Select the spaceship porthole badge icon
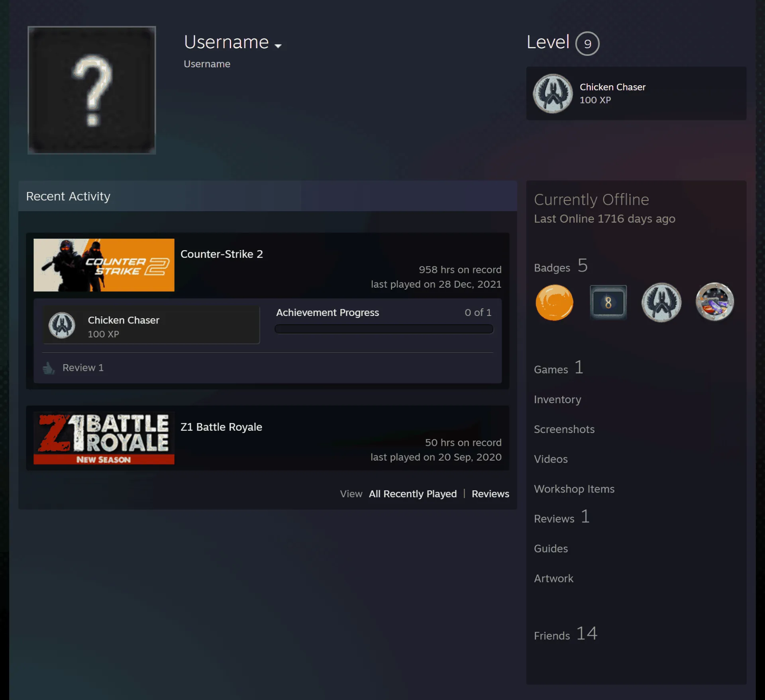This screenshot has width=765, height=700. click(x=715, y=302)
